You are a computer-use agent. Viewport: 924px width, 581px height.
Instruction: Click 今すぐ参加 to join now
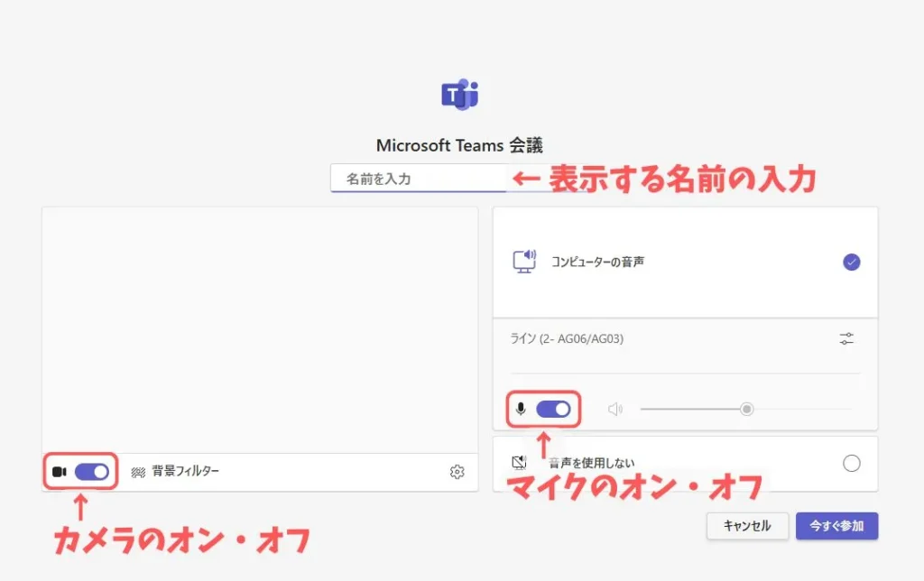(836, 526)
